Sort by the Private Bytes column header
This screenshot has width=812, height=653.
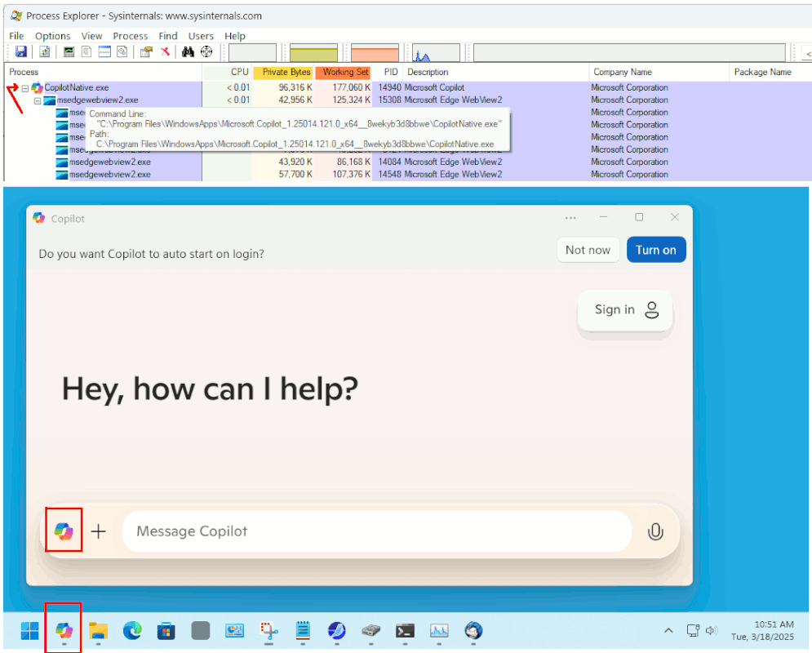[282, 72]
